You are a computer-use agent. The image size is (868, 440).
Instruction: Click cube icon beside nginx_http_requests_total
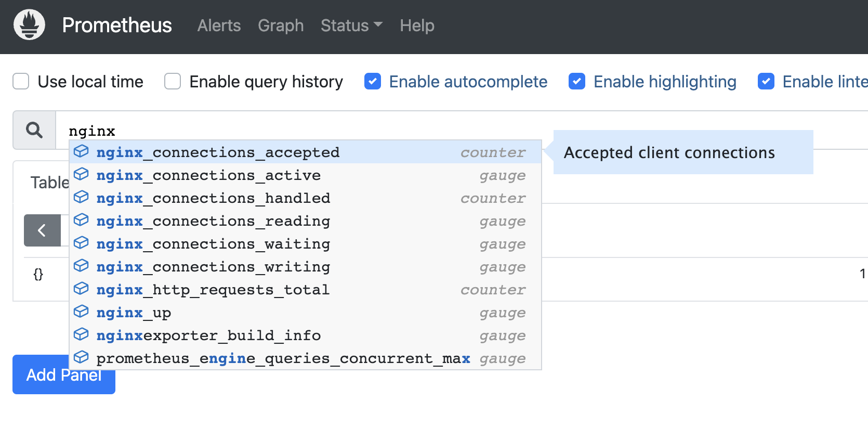(x=81, y=289)
